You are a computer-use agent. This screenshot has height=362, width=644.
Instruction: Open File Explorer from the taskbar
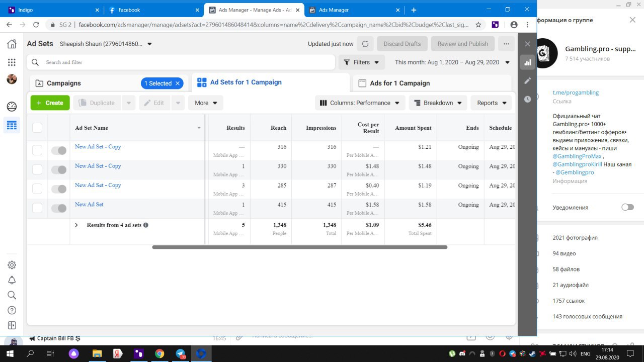(x=96, y=353)
